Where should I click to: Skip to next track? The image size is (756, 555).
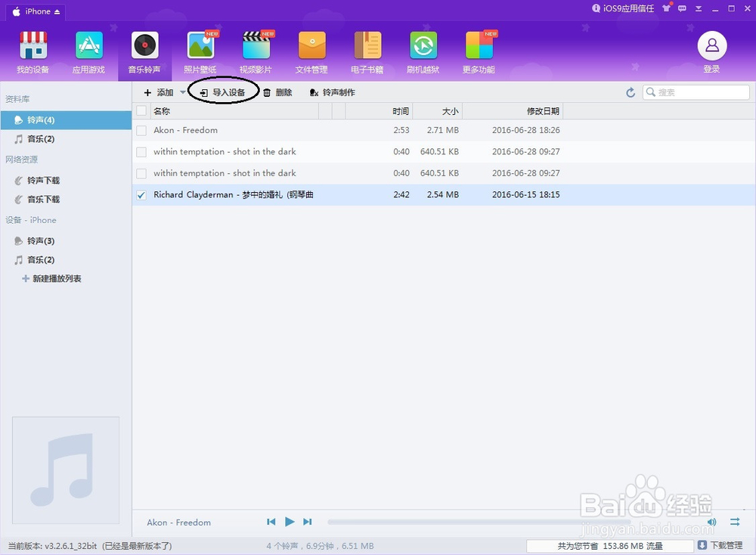pos(308,522)
